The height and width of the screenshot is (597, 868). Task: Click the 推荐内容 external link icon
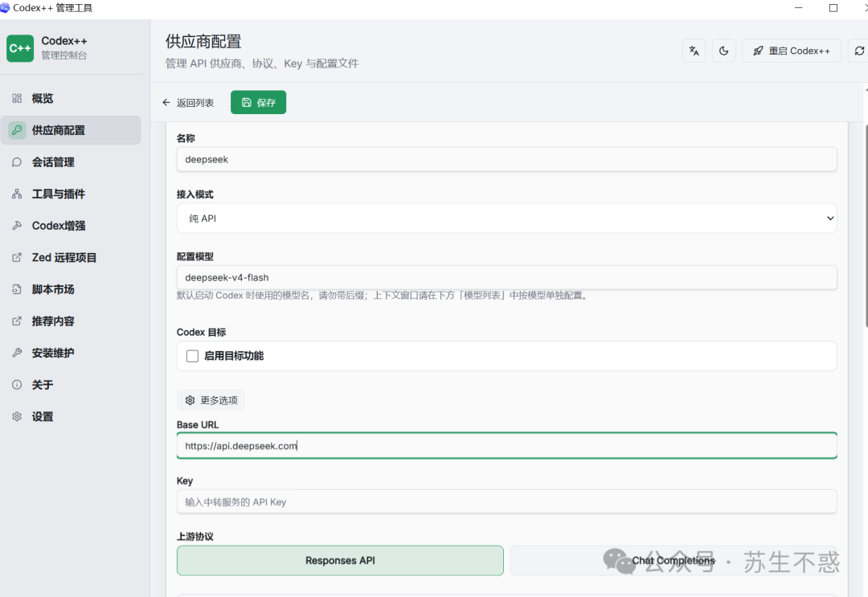pos(17,321)
